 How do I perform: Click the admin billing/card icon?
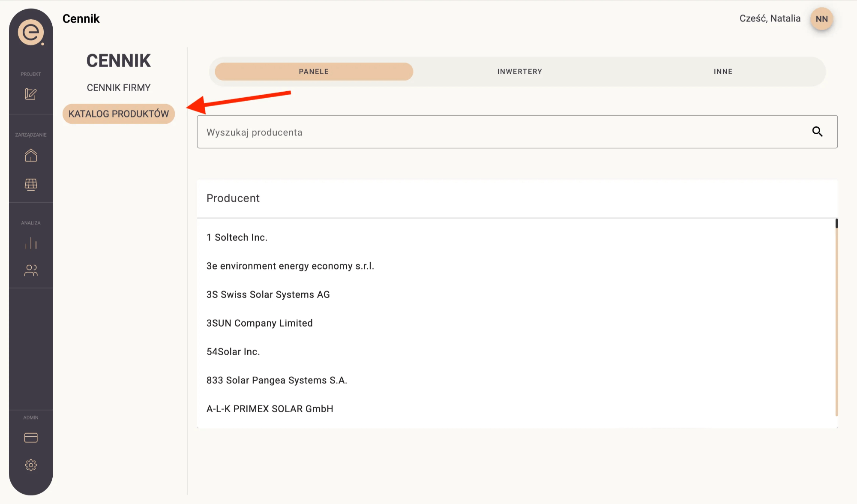pos(30,437)
